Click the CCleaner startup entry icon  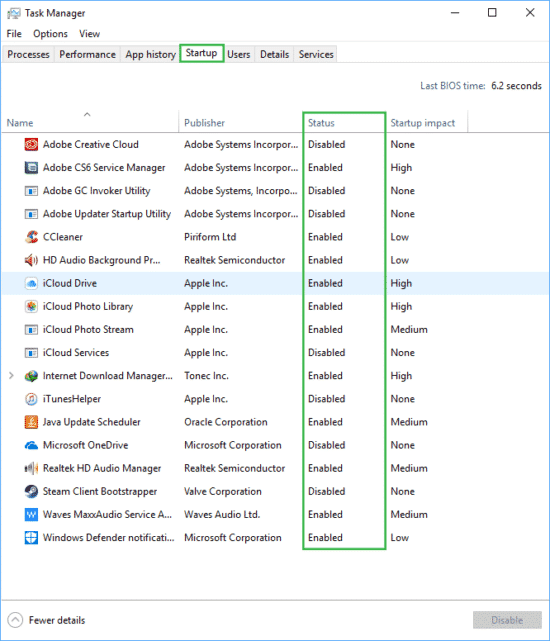31,237
